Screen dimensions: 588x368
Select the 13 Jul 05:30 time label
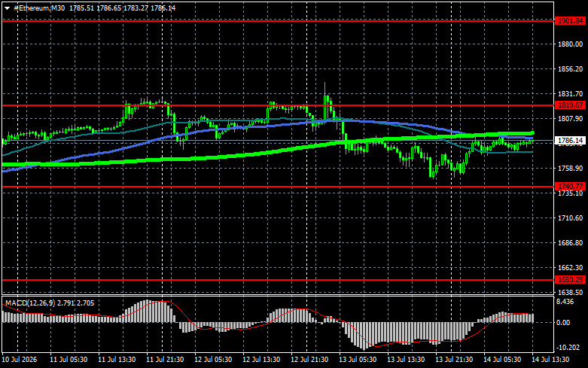pyautogui.click(x=358, y=360)
